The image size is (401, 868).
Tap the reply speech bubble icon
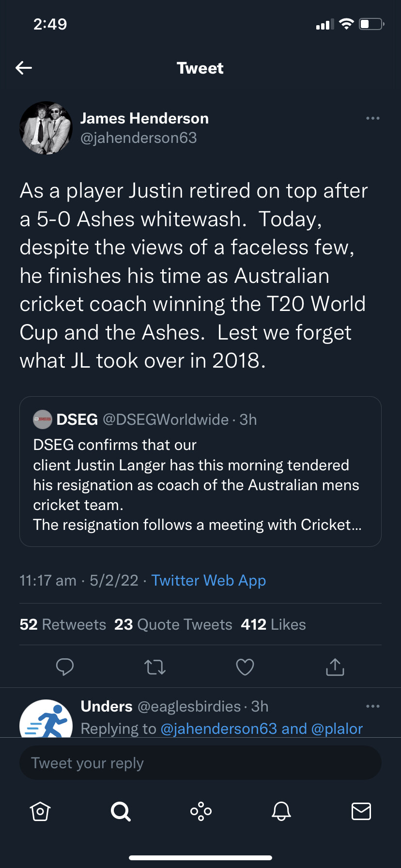click(64, 667)
